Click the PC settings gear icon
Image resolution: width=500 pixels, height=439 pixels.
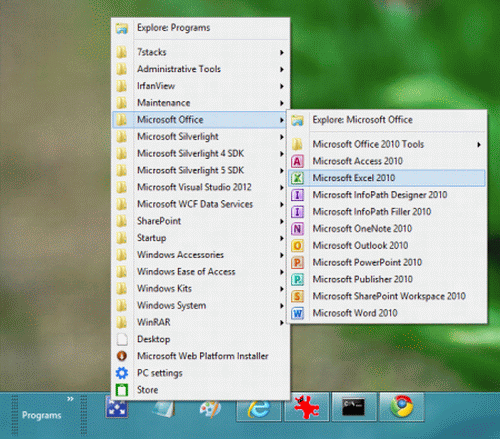tap(122, 373)
